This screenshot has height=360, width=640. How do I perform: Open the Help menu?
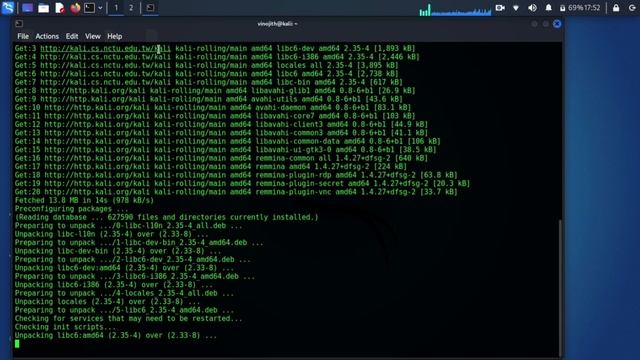pos(115,36)
